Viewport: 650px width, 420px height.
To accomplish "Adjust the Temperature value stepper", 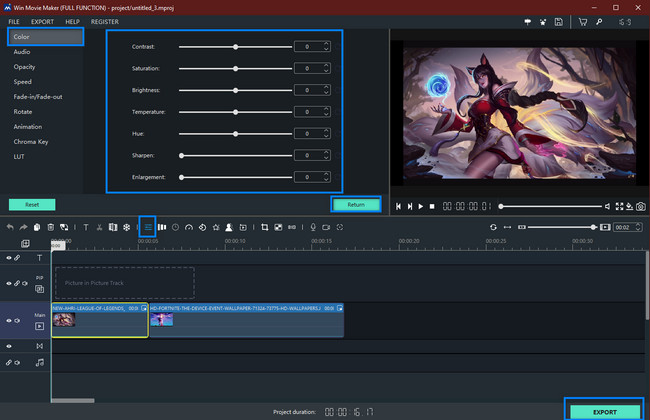I will 326,112.
